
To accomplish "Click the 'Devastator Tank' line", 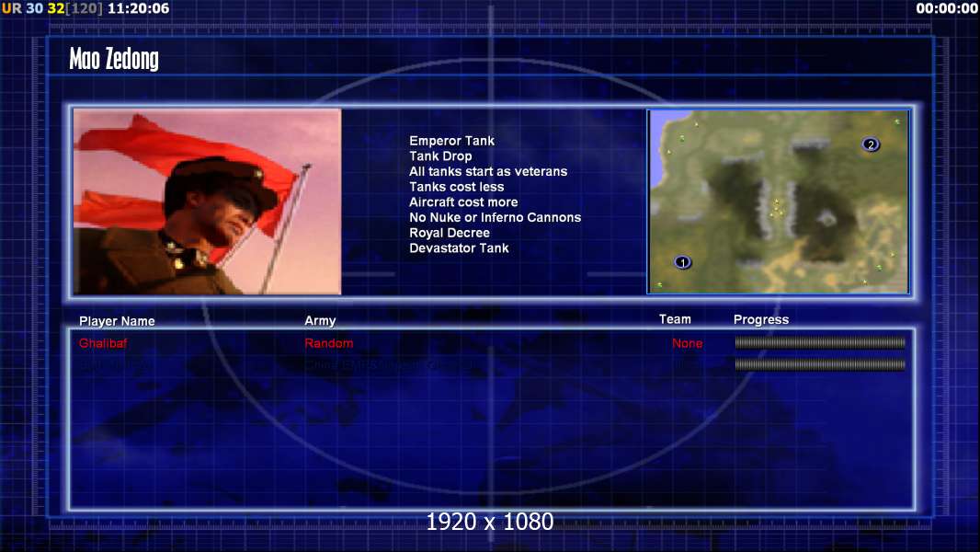I will 459,248.
